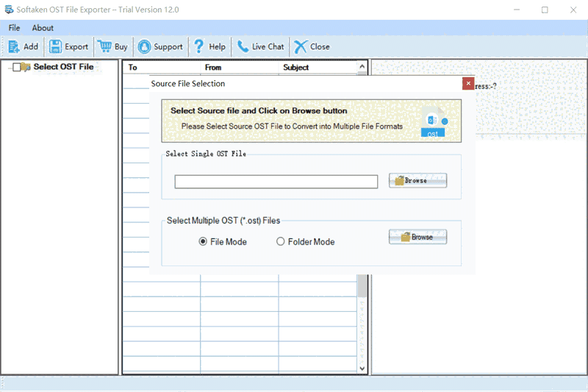Click the Export floppy disk icon
This screenshot has width=588, height=392.
pos(56,46)
